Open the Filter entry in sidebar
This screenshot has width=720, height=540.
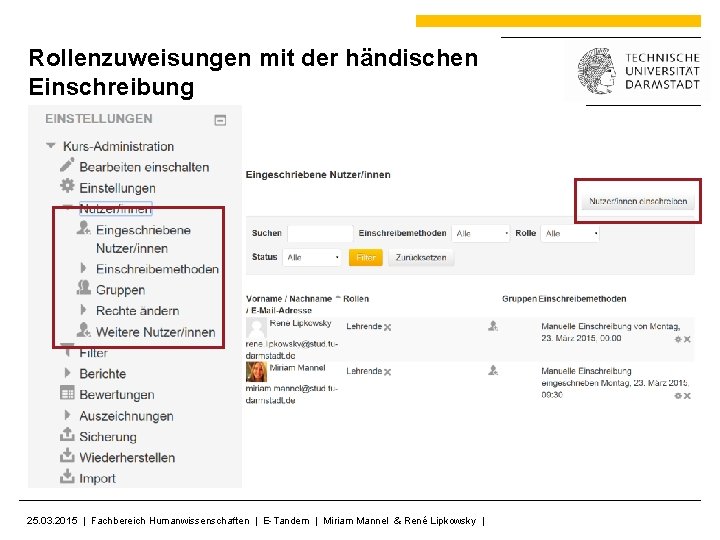(93, 353)
